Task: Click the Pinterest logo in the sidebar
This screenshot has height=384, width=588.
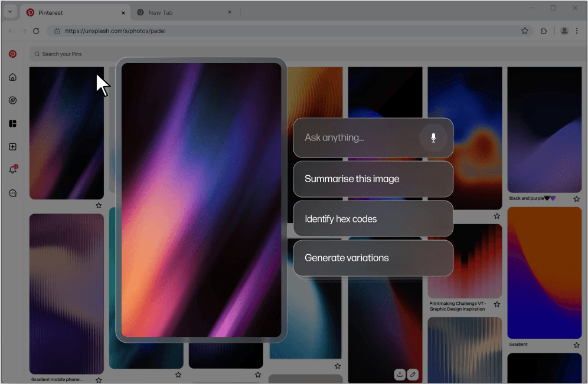Action: (13, 54)
